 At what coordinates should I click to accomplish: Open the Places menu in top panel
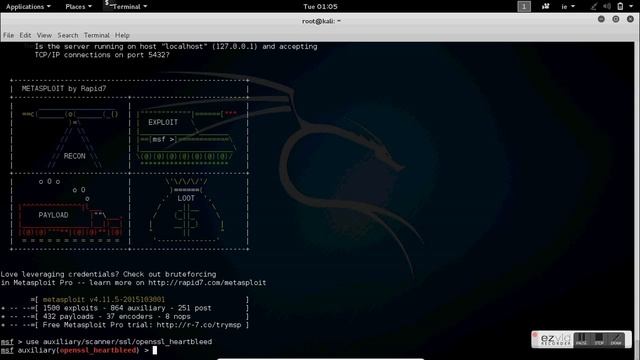[78, 7]
